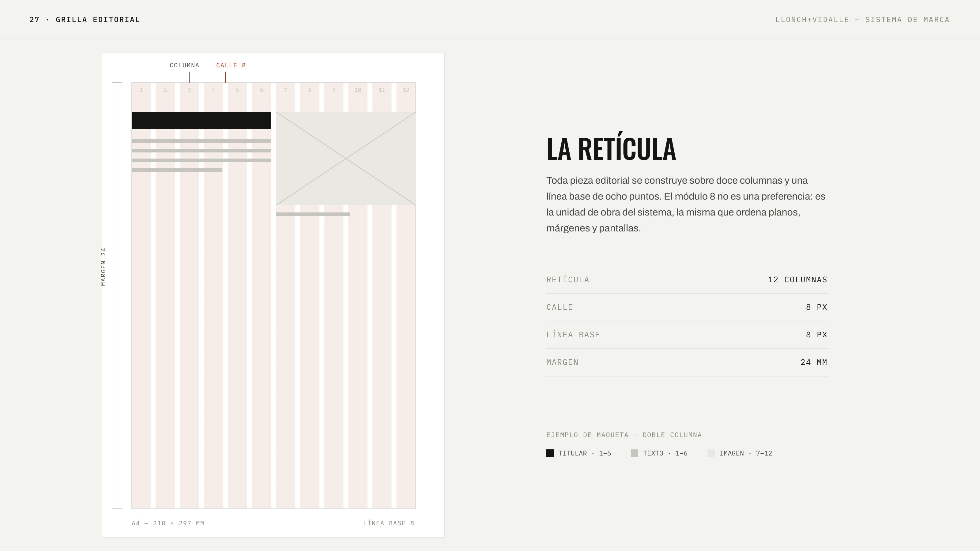Click the 'LÍNEA BASE 8' caption under grid
The height and width of the screenshot is (551, 980).
coord(388,523)
